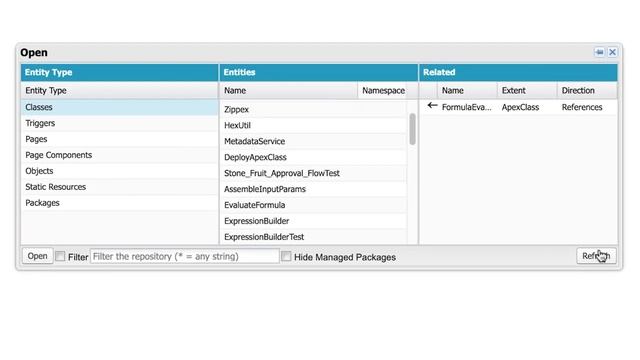Select Static Resources entity type

tap(119, 187)
